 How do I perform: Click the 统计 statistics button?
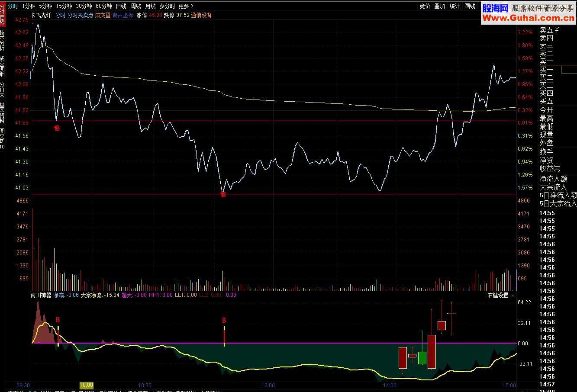455,6
